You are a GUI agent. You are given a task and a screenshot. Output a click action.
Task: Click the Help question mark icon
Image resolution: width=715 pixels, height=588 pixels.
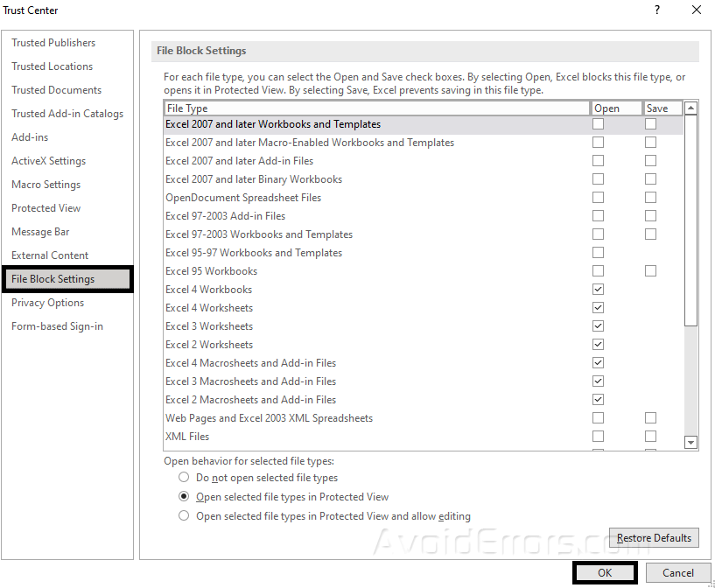(x=656, y=10)
